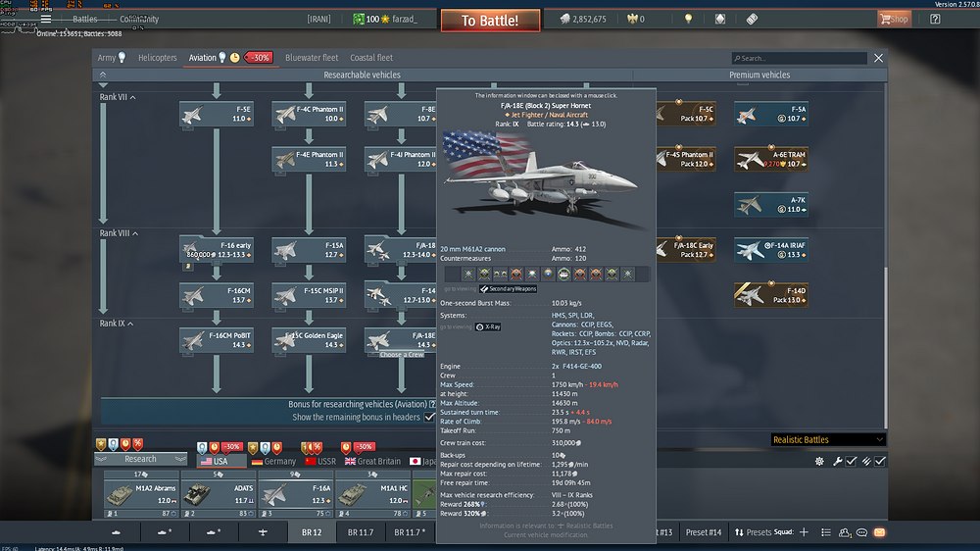Open the help question mark icon
980x551 pixels.
tap(935, 19)
